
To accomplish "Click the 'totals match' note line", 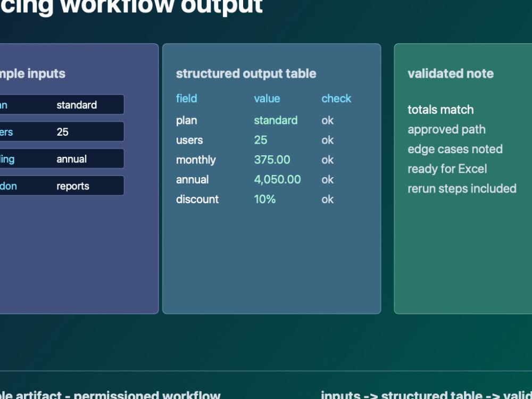I will click(440, 110).
